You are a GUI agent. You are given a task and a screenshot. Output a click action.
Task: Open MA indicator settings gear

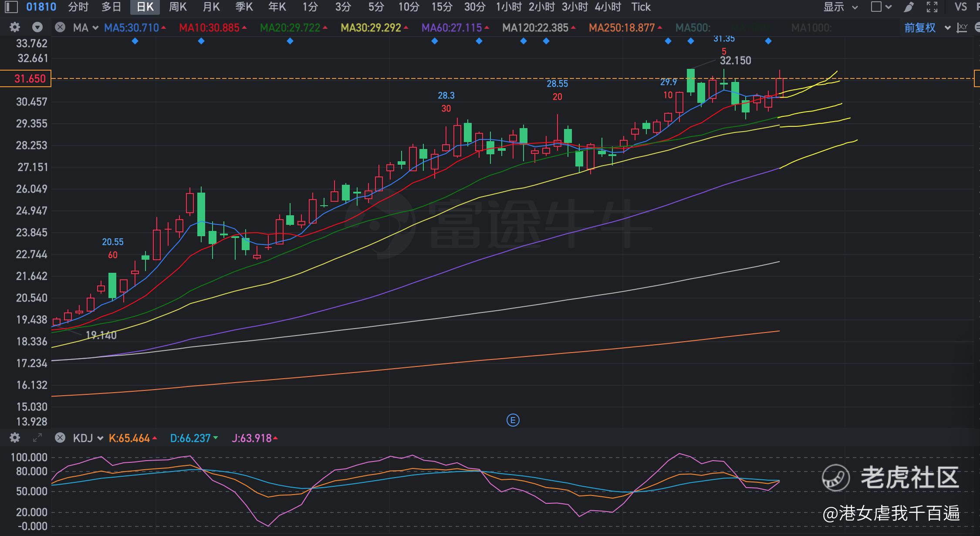click(x=14, y=27)
